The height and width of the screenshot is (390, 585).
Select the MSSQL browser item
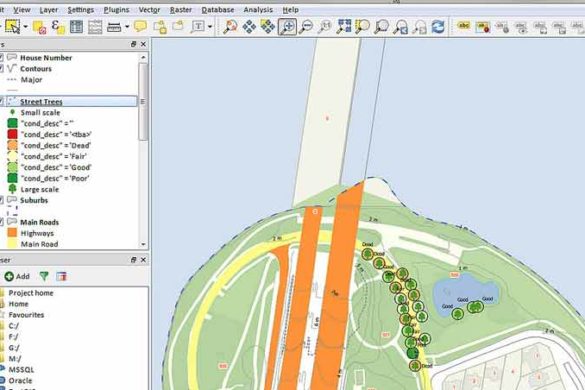point(21,369)
